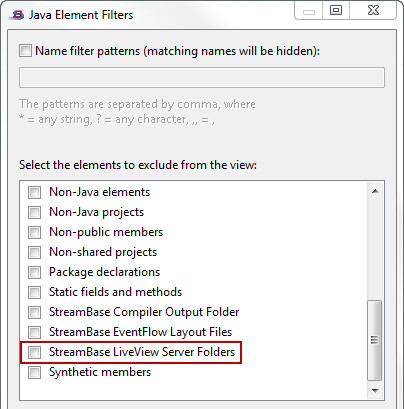Click the name filter patterns text field

(202, 78)
